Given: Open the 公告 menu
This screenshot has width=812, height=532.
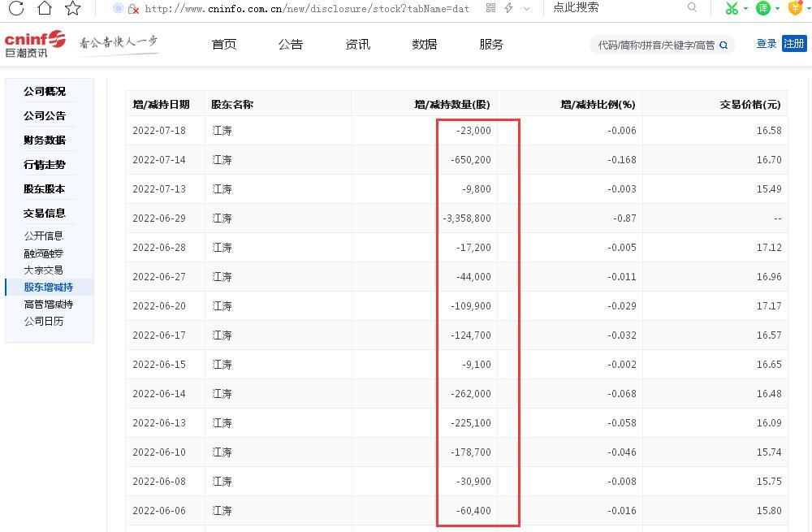Looking at the screenshot, I should pos(291,45).
